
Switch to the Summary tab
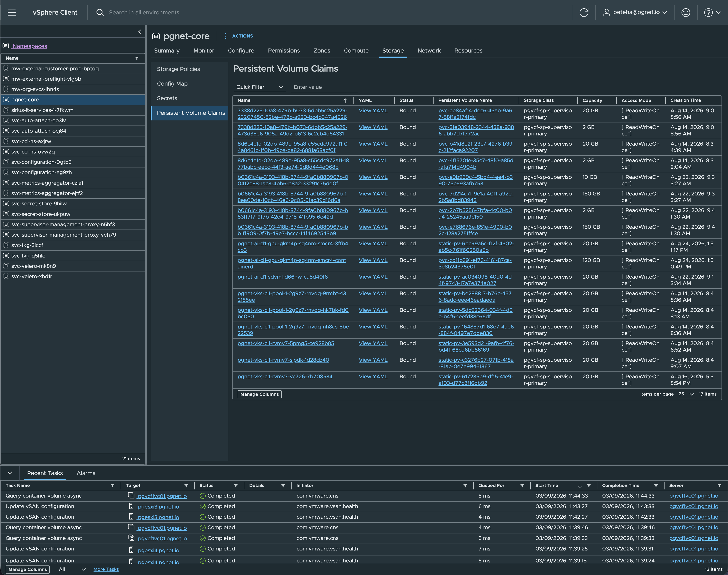(167, 50)
